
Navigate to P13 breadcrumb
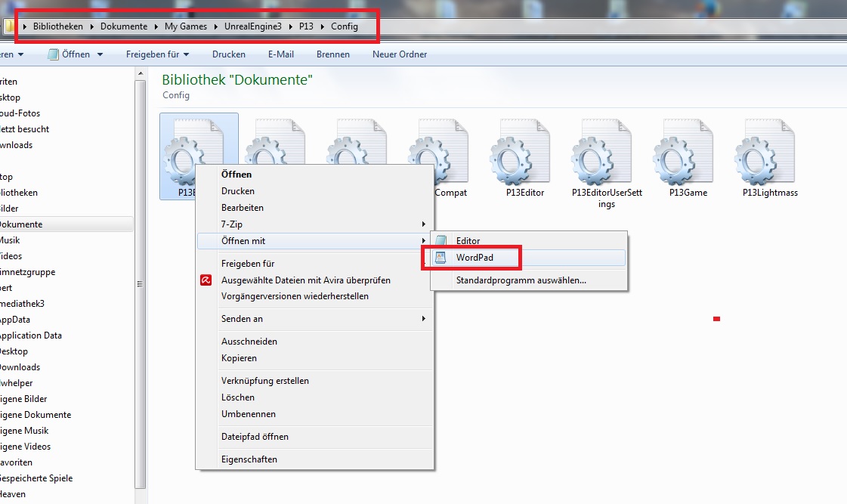point(306,26)
